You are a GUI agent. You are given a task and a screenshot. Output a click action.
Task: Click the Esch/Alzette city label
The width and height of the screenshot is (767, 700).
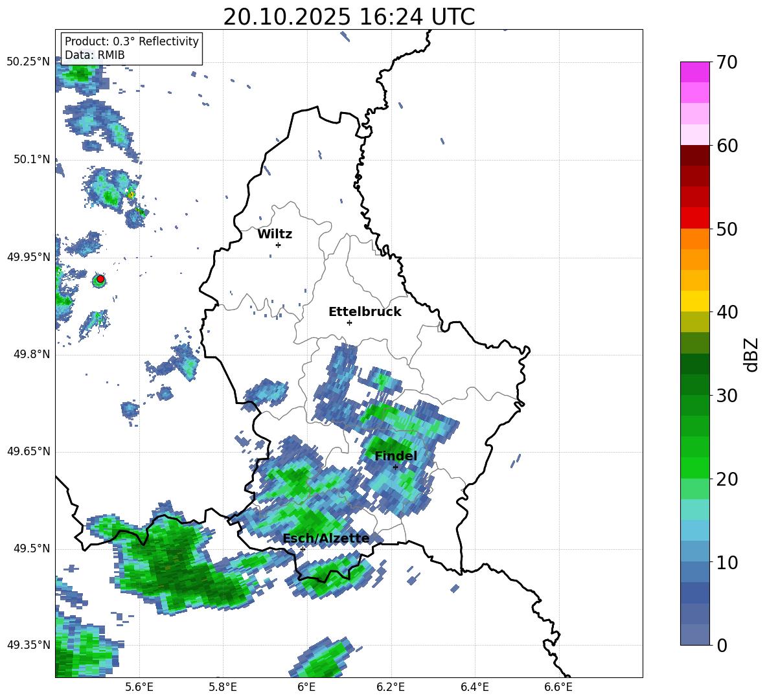tap(326, 539)
